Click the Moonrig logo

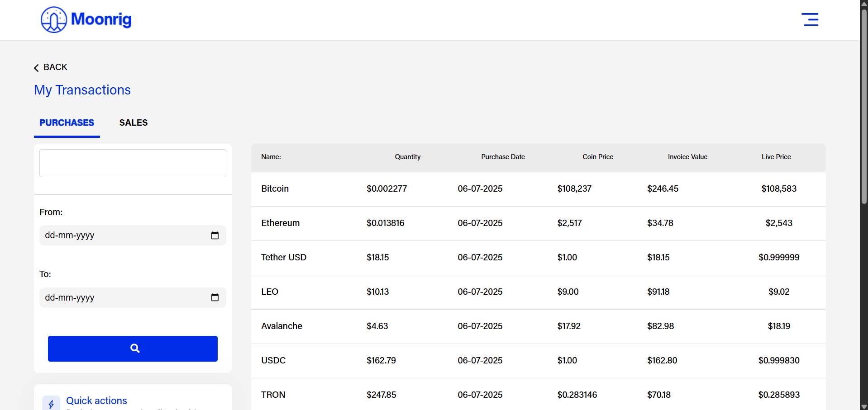pos(86,19)
